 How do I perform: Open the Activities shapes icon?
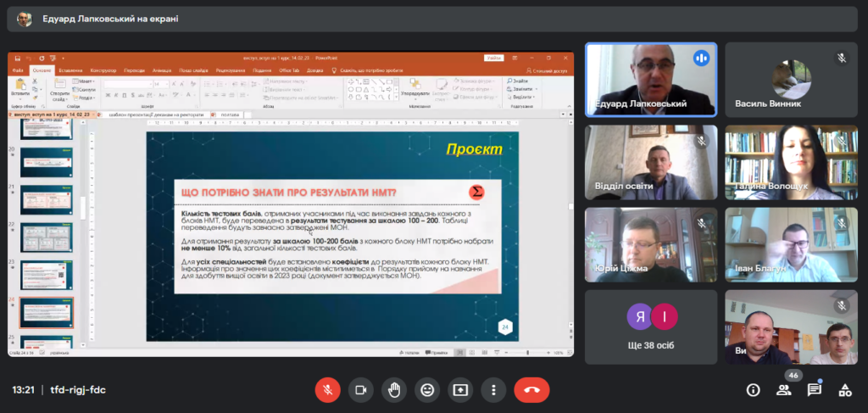(845, 390)
